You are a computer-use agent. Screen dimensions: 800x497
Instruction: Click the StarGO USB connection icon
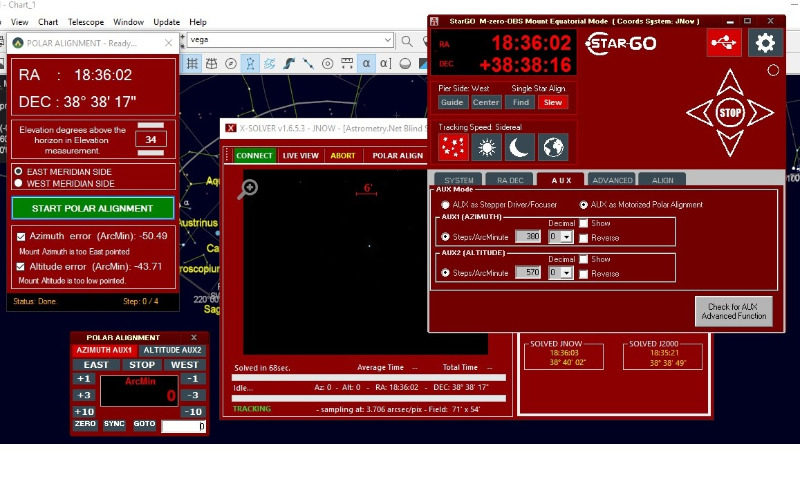(x=724, y=43)
